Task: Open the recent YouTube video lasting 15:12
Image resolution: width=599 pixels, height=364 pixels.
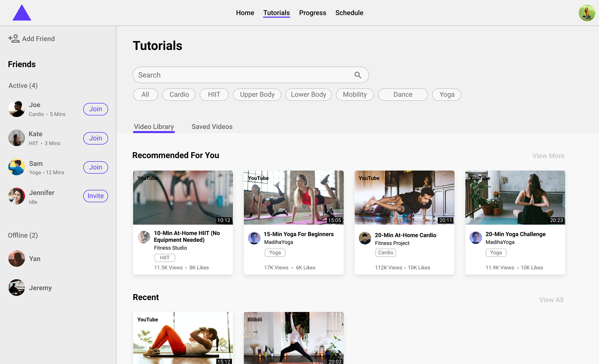Action: tap(183, 338)
